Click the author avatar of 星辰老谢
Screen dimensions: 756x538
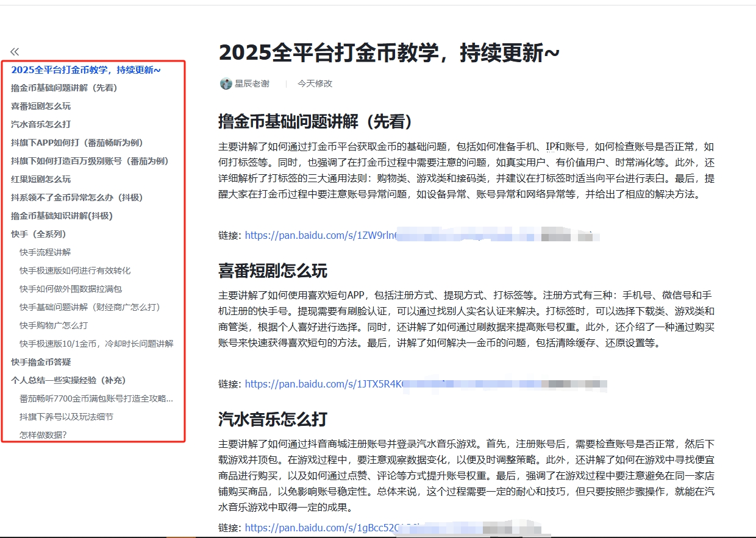(226, 83)
